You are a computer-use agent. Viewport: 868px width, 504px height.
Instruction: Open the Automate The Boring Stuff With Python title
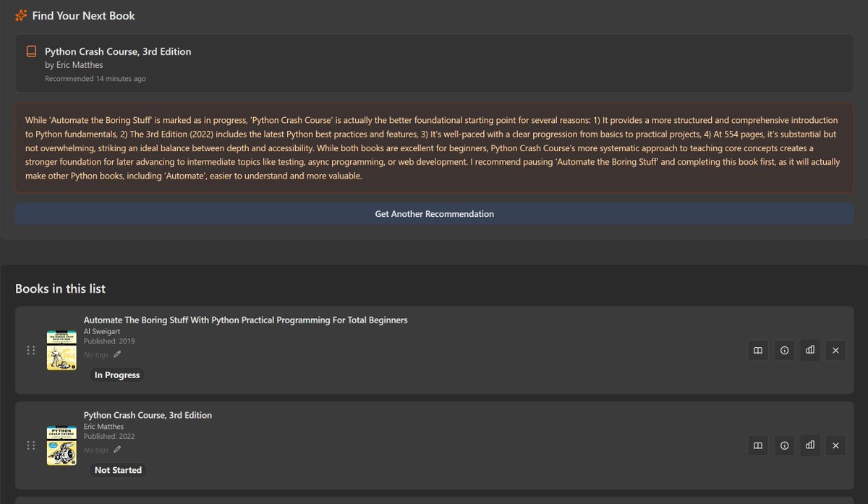click(x=246, y=320)
